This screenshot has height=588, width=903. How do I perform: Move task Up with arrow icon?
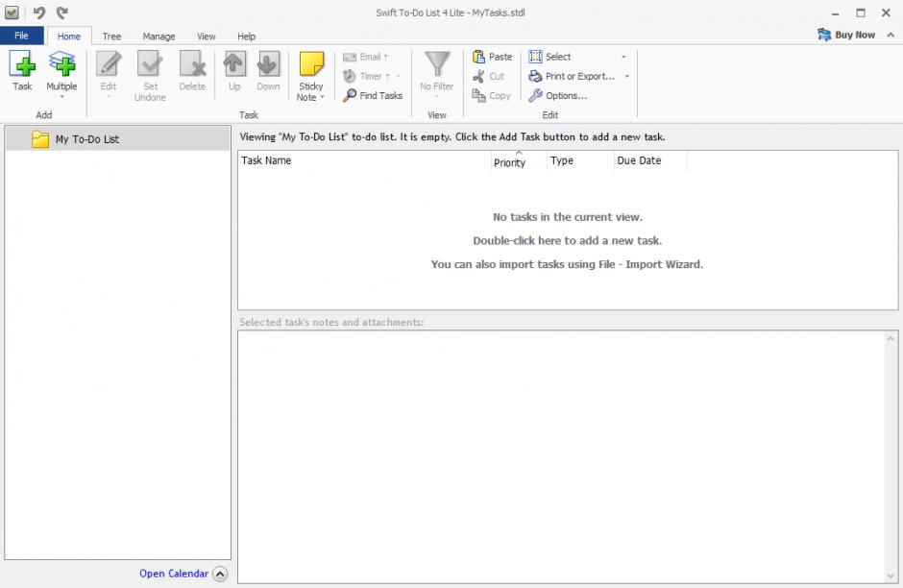pyautogui.click(x=234, y=63)
